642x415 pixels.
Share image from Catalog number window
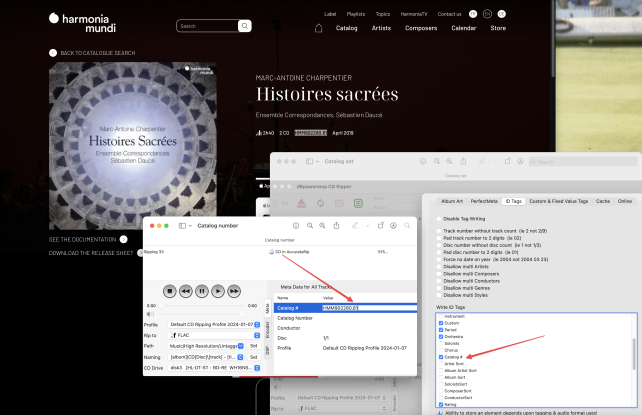coord(336,226)
